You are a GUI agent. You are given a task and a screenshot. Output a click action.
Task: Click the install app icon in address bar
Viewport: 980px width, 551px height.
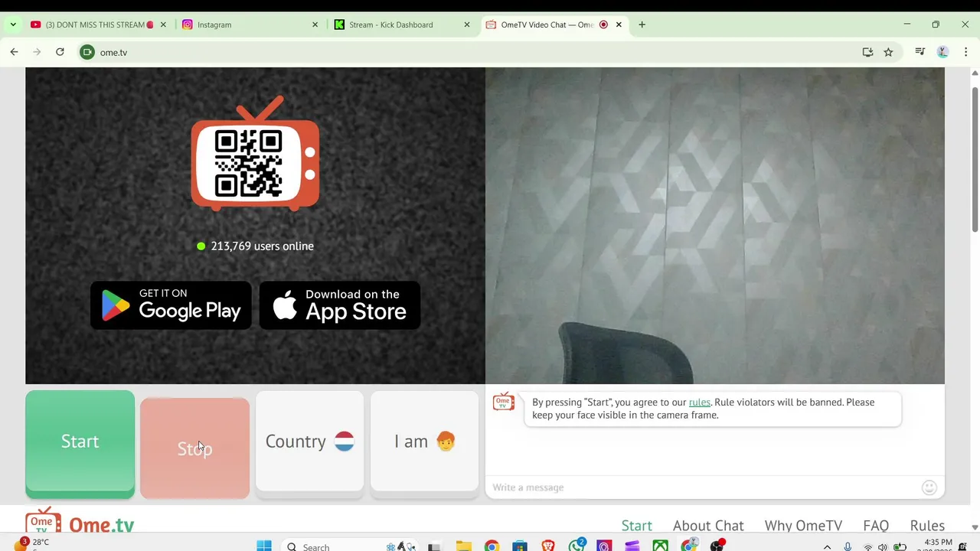tap(867, 52)
